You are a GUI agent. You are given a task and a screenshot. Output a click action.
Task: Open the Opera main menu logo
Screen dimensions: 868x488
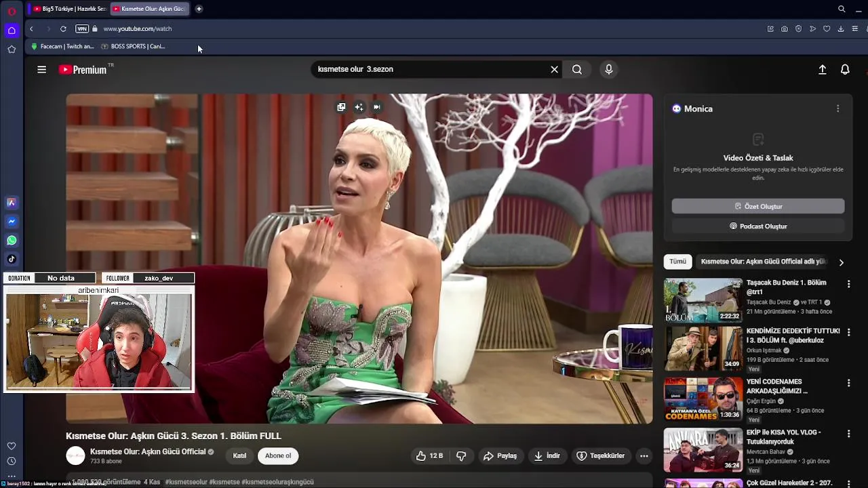pyautogui.click(x=12, y=12)
